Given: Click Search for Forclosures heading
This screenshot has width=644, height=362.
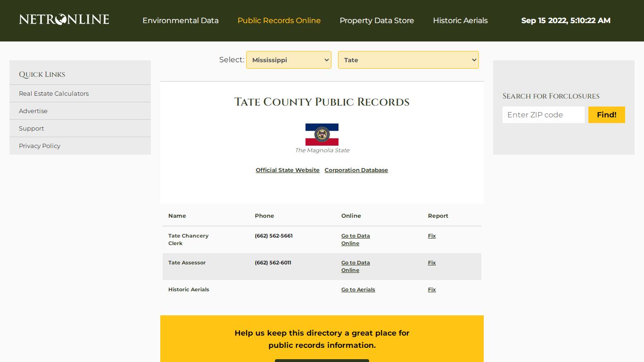Looking at the screenshot, I should pyautogui.click(x=551, y=96).
